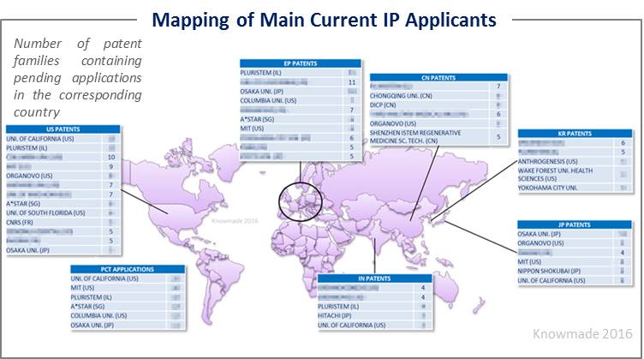The image size is (644, 359).
Task: Click the value "6" in KR PATENTS table
Action: (x=623, y=143)
